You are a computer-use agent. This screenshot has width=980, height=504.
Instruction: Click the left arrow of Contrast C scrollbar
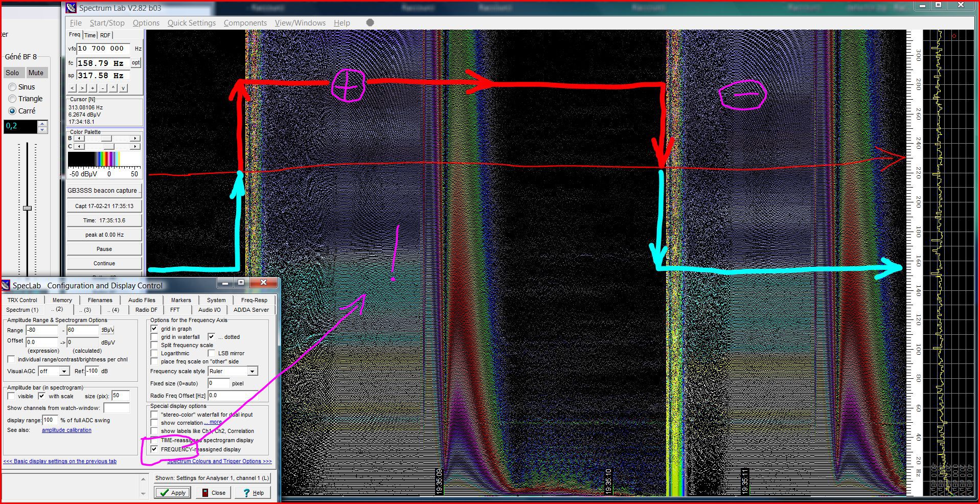(x=78, y=147)
